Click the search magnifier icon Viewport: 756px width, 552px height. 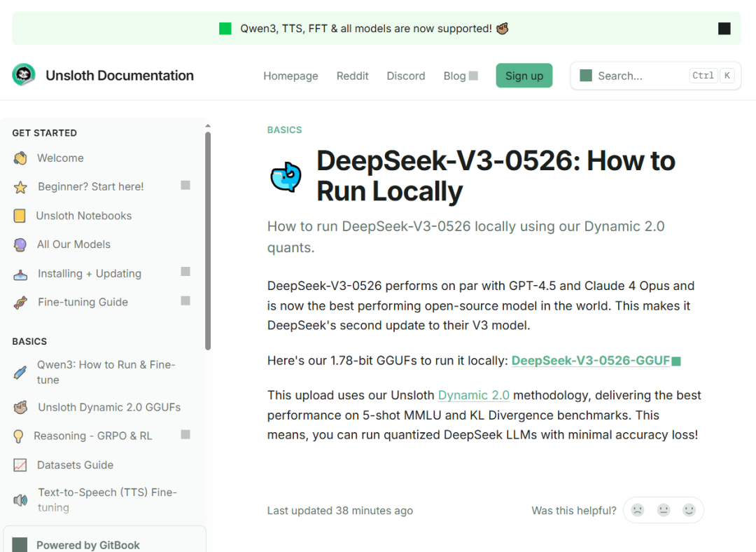[x=586, y=75]
